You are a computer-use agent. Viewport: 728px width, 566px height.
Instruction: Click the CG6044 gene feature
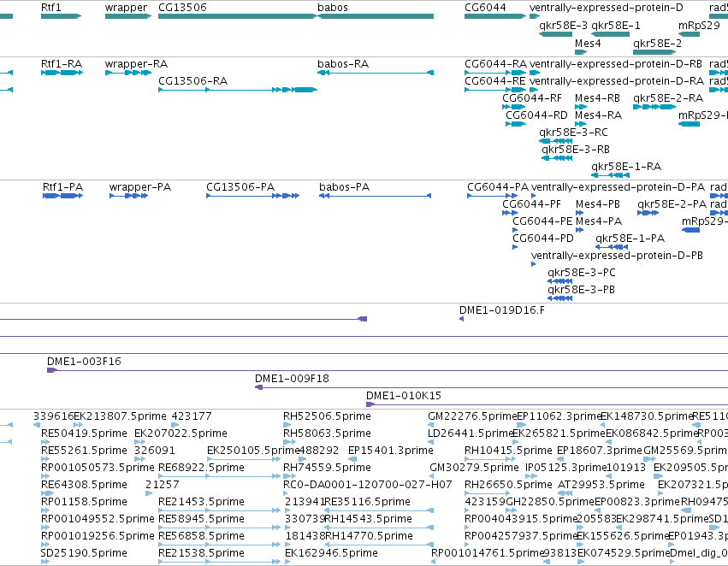tap(495, 16)
